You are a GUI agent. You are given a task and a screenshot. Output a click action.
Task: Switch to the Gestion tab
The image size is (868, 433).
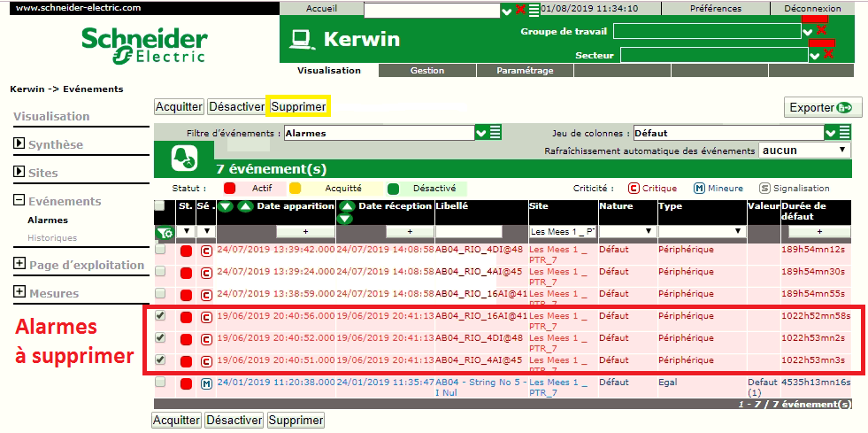(x=426, y=71)
